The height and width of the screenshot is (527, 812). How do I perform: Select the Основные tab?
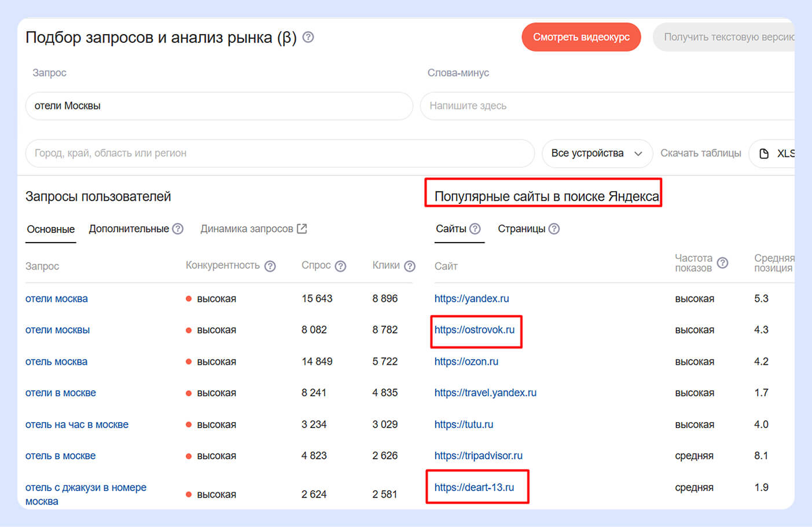point(51,229)
